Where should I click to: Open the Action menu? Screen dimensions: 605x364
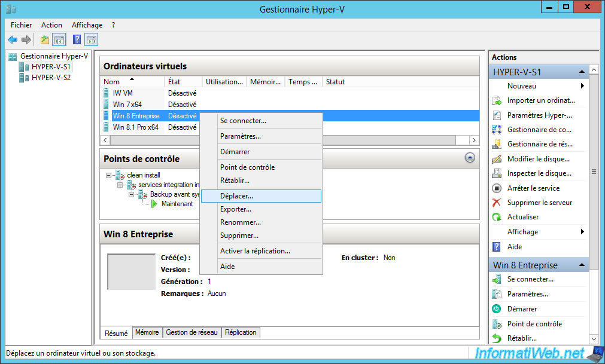coord(51,25)
